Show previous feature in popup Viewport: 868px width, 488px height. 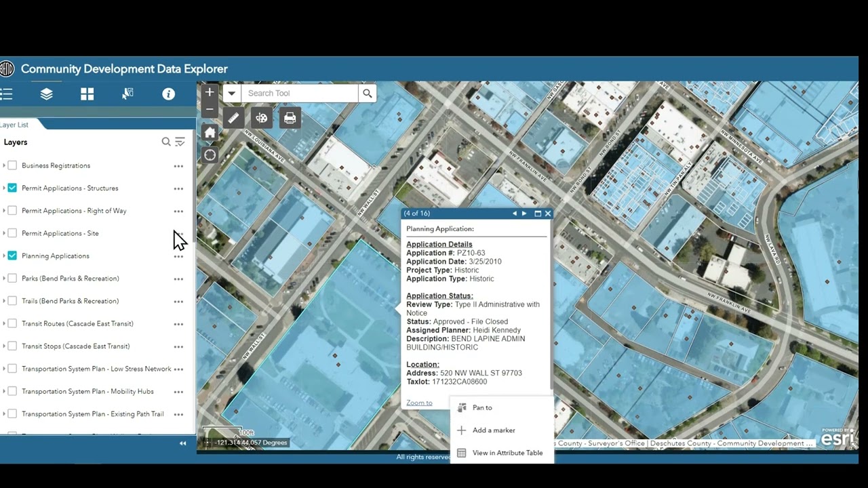pyautogui.click(x=514, y=213)
